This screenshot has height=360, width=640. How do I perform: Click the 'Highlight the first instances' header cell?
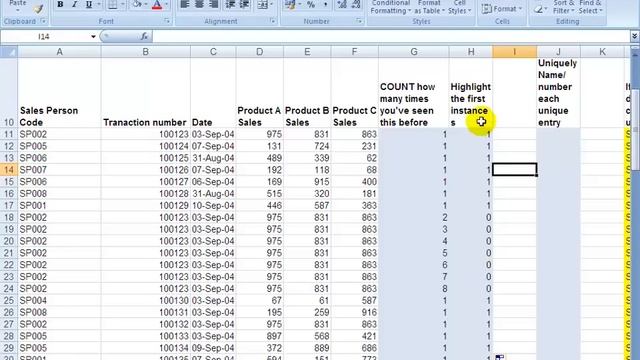471,93
